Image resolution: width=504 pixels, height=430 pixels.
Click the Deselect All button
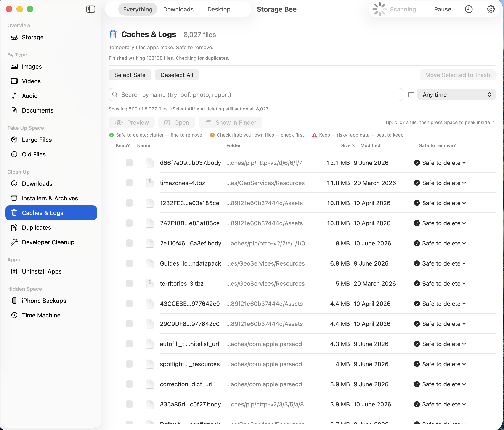pos(177,75)
